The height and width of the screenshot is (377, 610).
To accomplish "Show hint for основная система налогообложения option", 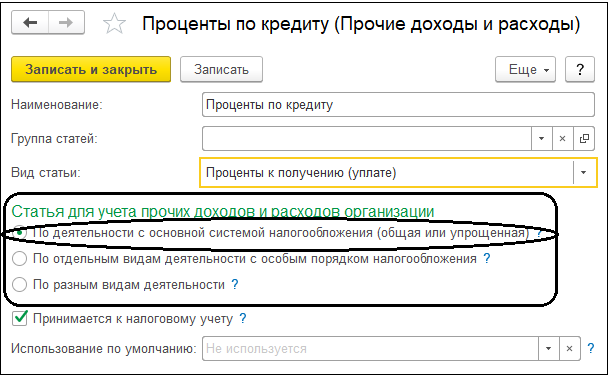I will point(539,233).
